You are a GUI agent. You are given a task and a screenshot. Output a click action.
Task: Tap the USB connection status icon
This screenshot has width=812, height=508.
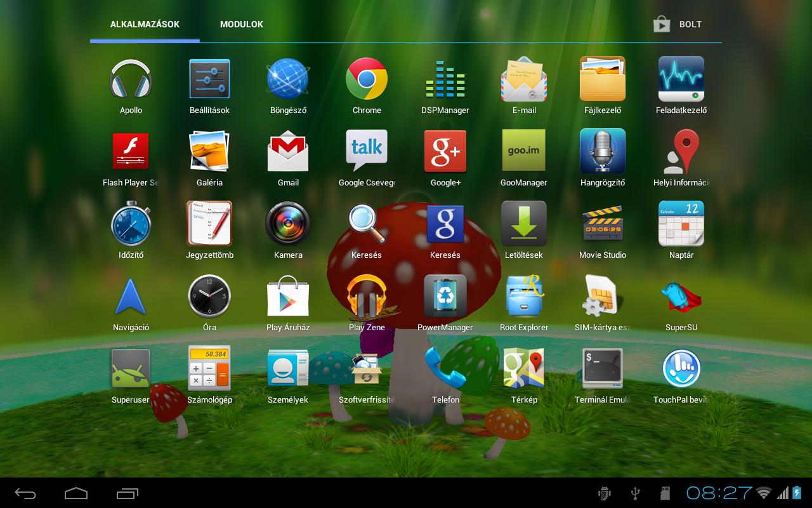[635, 493]
